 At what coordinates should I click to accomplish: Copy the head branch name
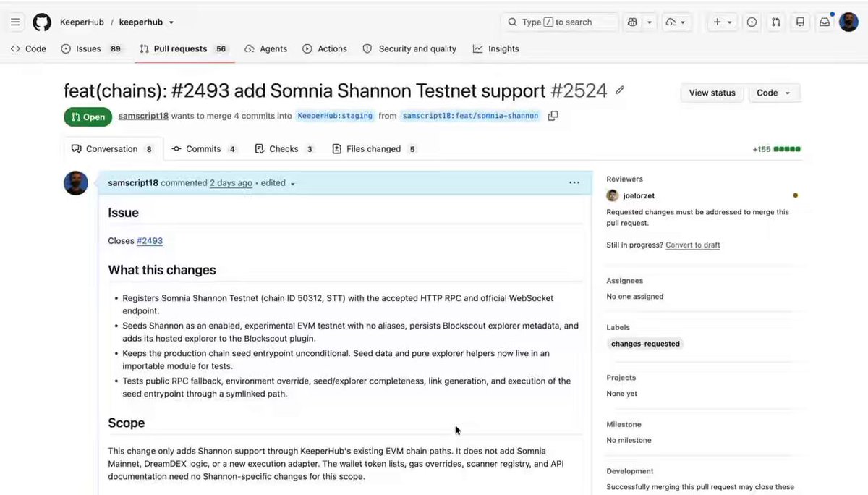pos(553,116)
